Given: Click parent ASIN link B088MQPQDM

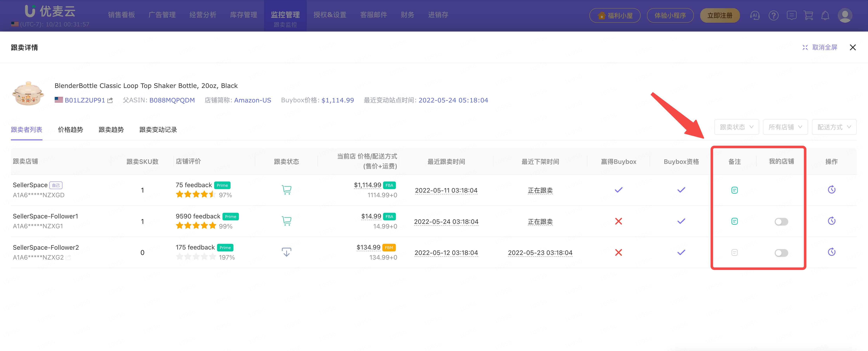Looking at the screenshot, I should (x=172, y=101).
